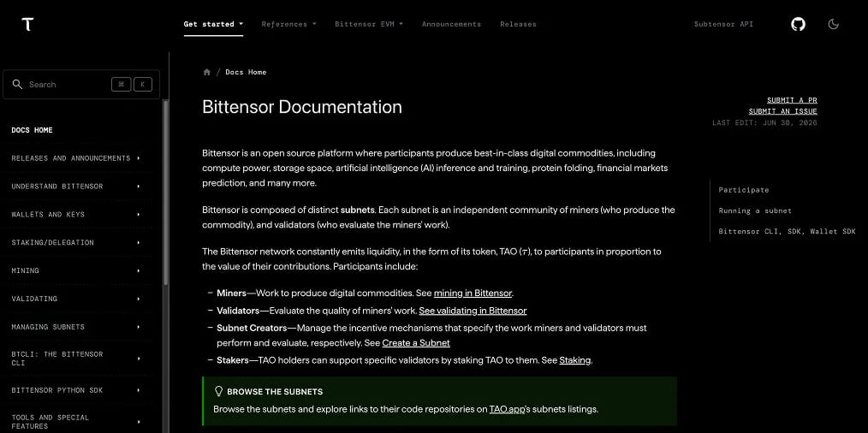Click the K shortcut key badge
Viewport: 868px width, 433px height.
point(143,84)
